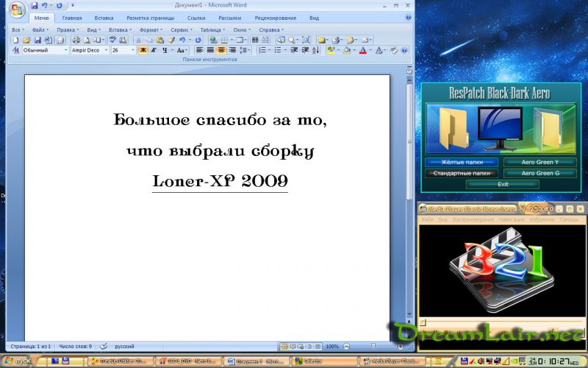Open the font size dropdown showing 26
The height and width of the screenshot is (368, 588).
pyautogui.click(x=132, y=50)
